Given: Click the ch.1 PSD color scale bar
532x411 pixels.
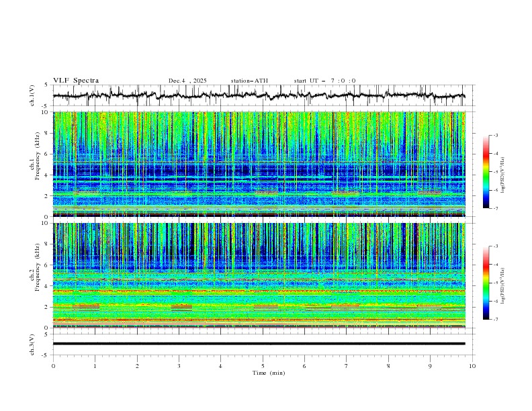Looking at the screenshot, I should pos(486,172).
